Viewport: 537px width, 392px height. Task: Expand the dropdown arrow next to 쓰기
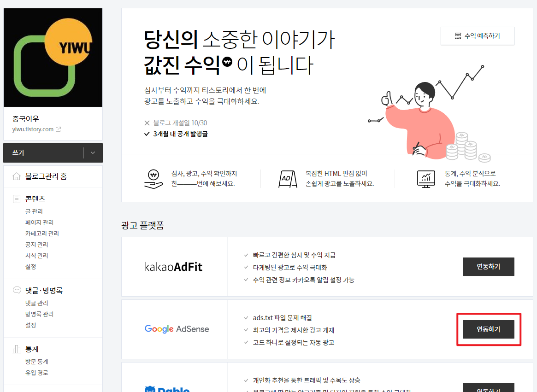tap(93, 152)
